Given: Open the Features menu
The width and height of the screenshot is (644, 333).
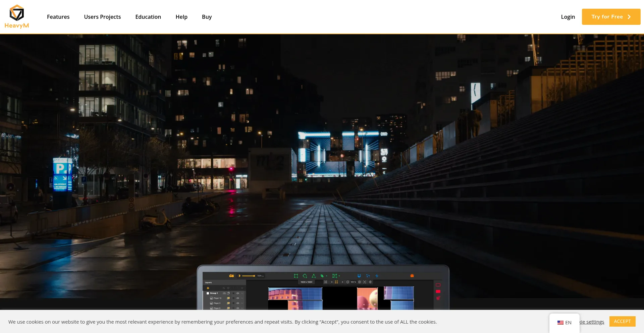Looking at the screenshot, I should (58, 17).
